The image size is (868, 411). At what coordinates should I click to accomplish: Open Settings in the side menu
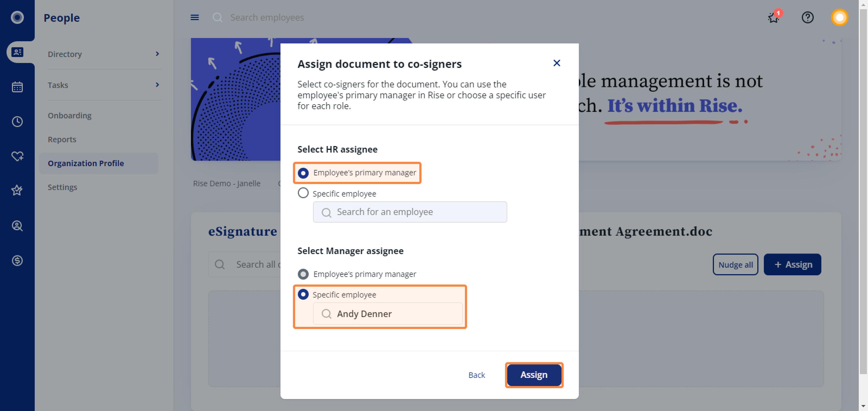coord(62,187)
